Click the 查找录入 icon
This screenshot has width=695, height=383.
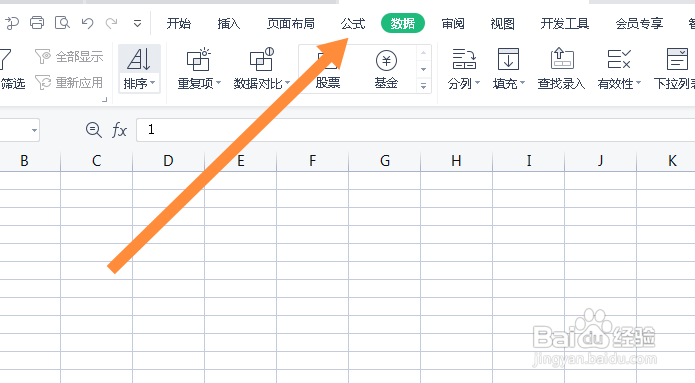(x=562, y=59)
